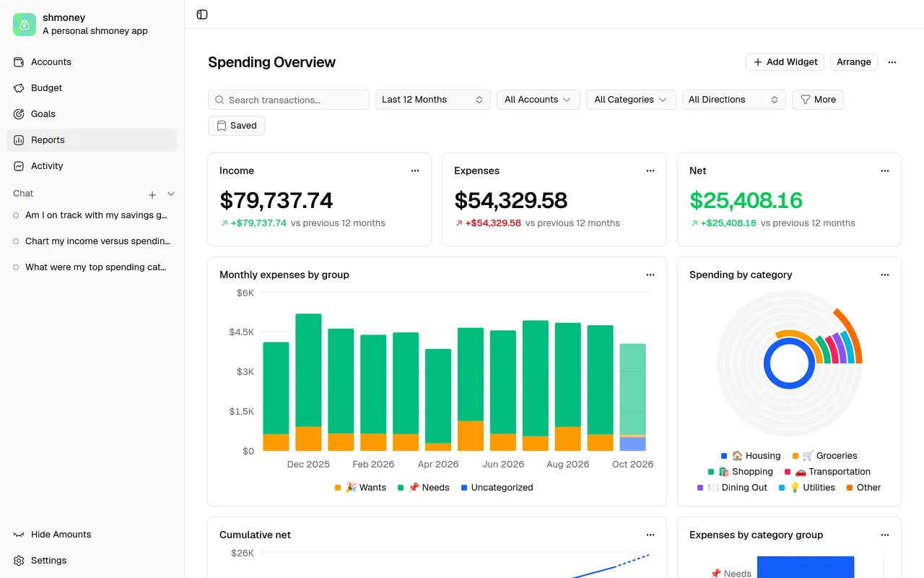Toggle the Groceries legend item
The height and width of the screenshot is (578, 924).
(824, 456)
